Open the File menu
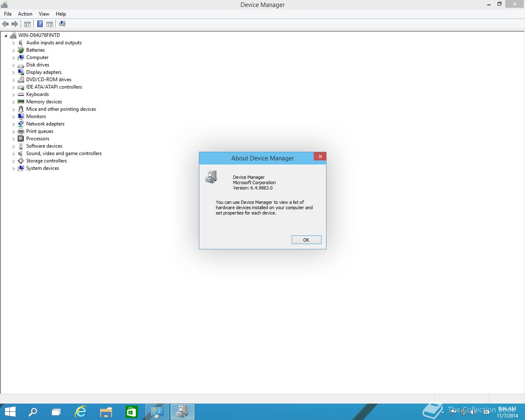 pos(8,14)
